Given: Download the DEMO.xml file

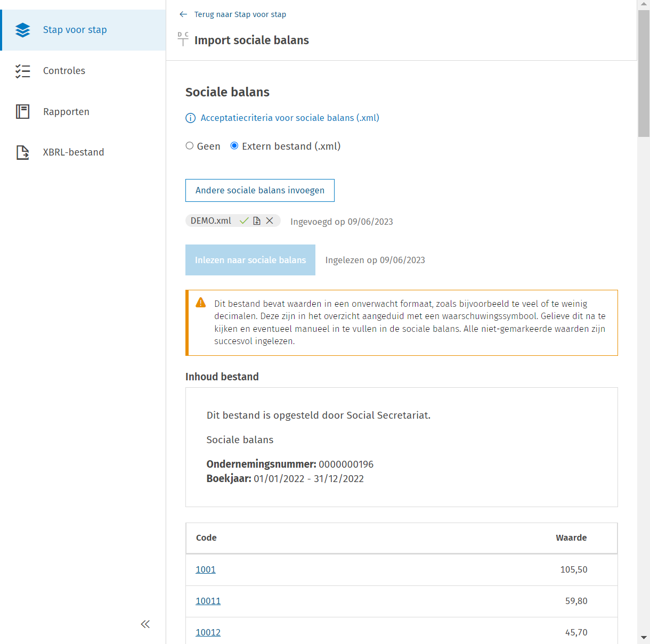Looking at the screenshot, I should tap(257, 221).
